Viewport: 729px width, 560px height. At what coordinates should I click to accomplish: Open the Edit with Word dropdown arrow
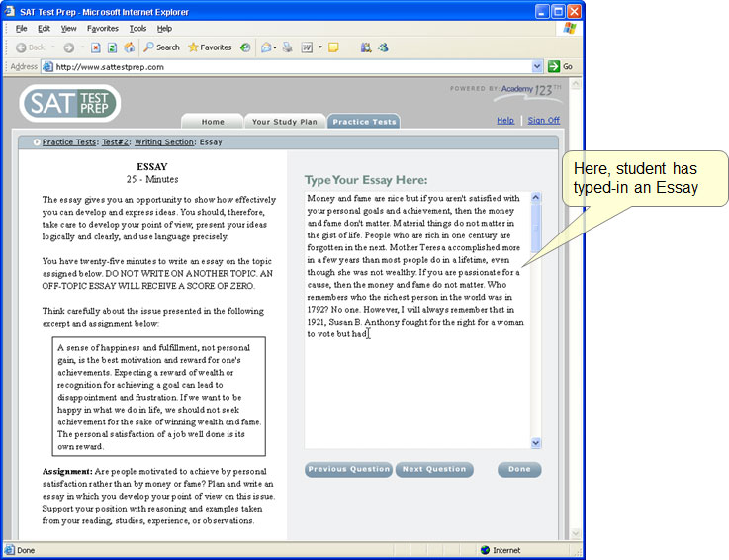point(319,47)
